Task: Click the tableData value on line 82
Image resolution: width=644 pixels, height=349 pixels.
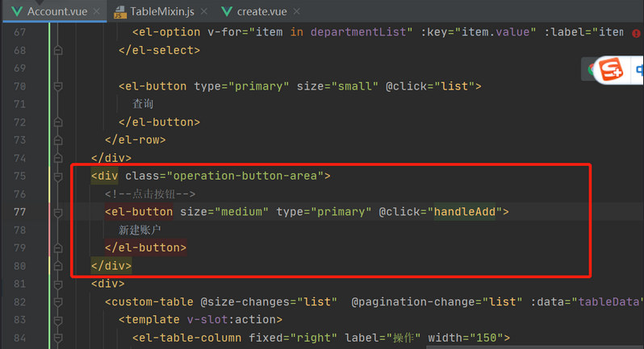Action: coord(608,301)
